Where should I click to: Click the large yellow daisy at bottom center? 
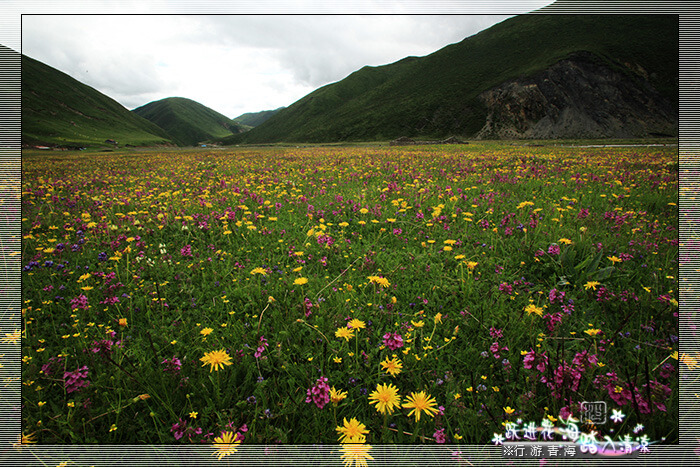tap(385, 398)
